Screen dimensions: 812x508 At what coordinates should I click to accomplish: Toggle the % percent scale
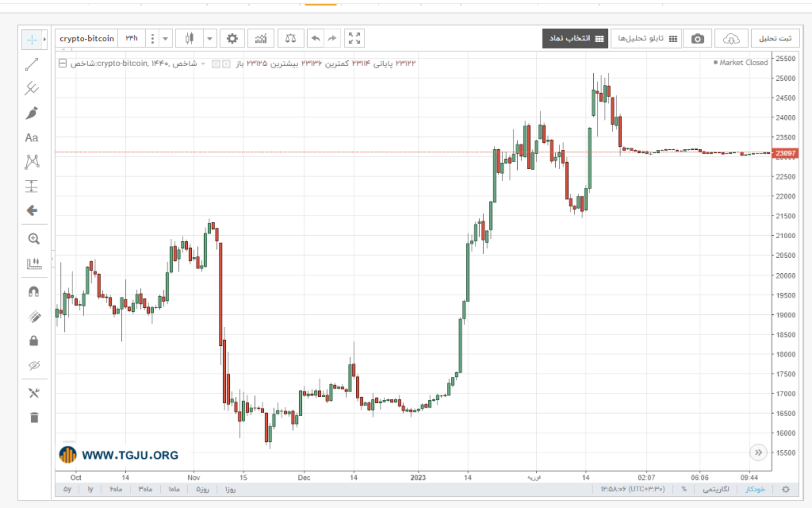point(684,489)
